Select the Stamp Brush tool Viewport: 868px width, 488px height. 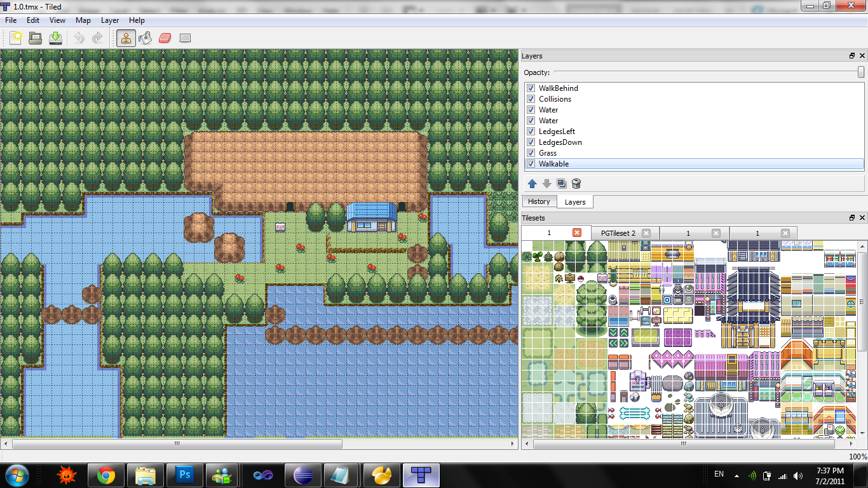click(x=126, y=38)
